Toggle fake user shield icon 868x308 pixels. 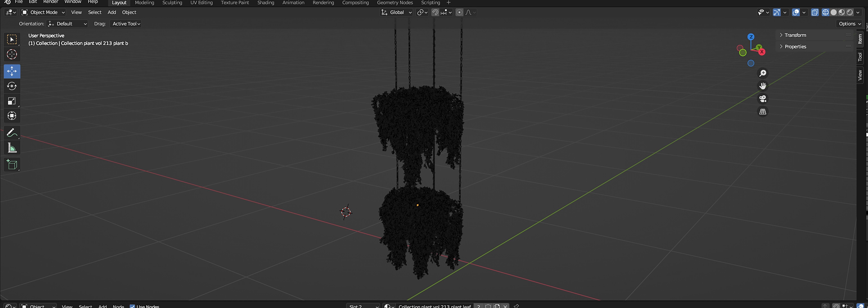[488, 306]
